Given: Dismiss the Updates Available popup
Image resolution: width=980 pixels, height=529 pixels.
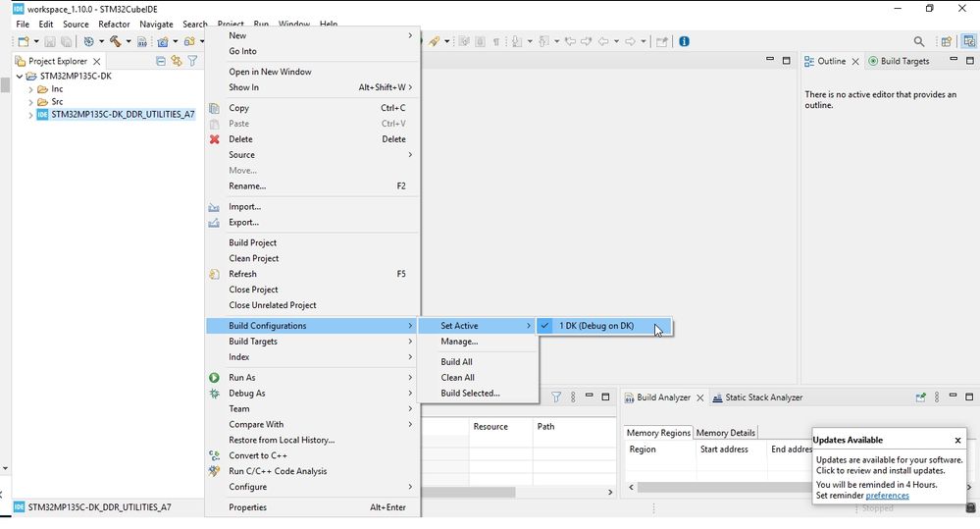Looking at the screenshot, I should coord(957,441).
